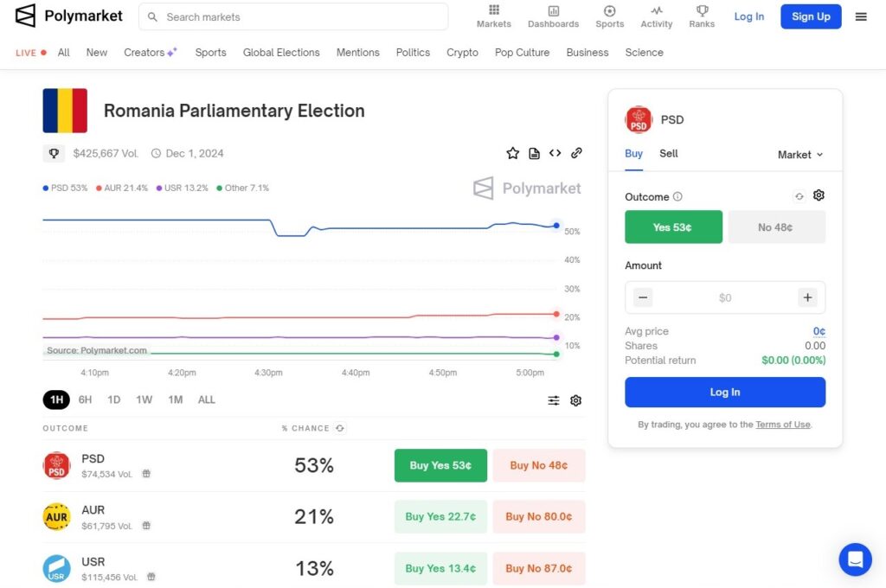Open the hamburger menu icon
Image resolution: width=886 pixels, height=588 pixels.
tap(861, 17)
